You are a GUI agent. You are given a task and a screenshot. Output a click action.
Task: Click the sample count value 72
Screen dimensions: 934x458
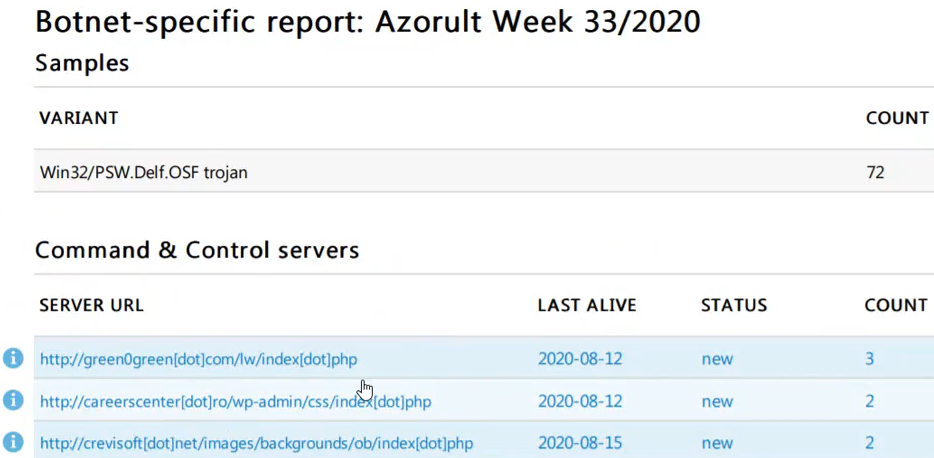(875, 172)
